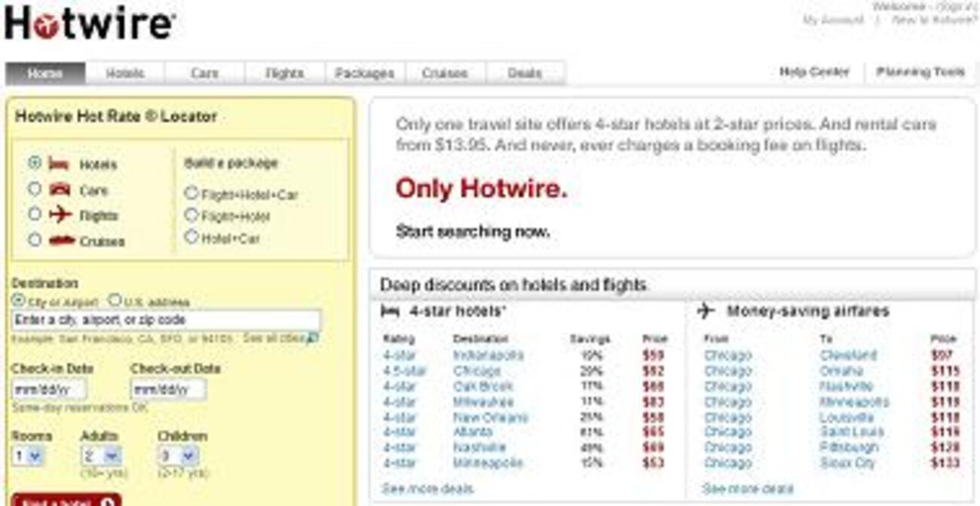The image size is (980, 506).
Task: Open the Deals tab
Action: click(525, 73)
